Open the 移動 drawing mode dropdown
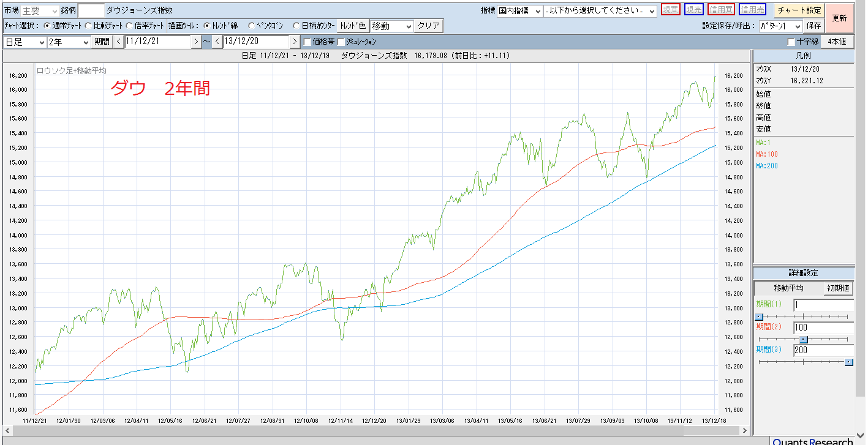Viewport: 868px width, 445px height. [393, 26]
